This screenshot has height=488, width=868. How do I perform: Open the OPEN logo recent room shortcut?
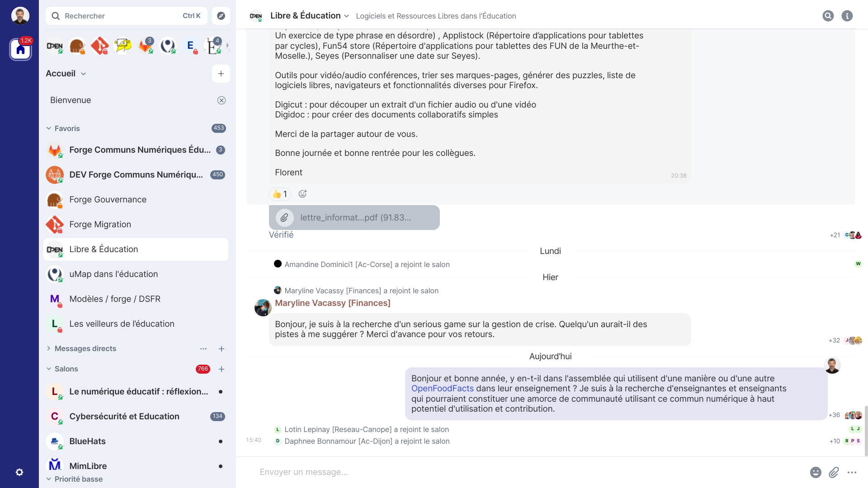click(55, 46)
